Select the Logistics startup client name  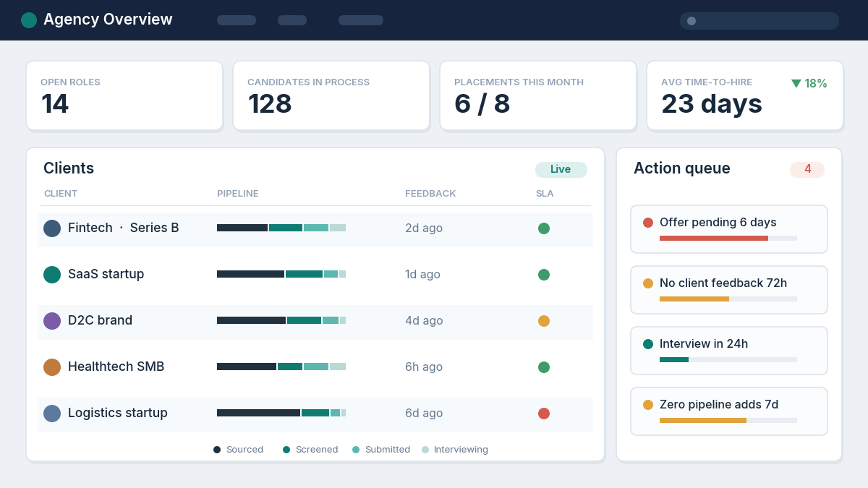pos(118,413)
